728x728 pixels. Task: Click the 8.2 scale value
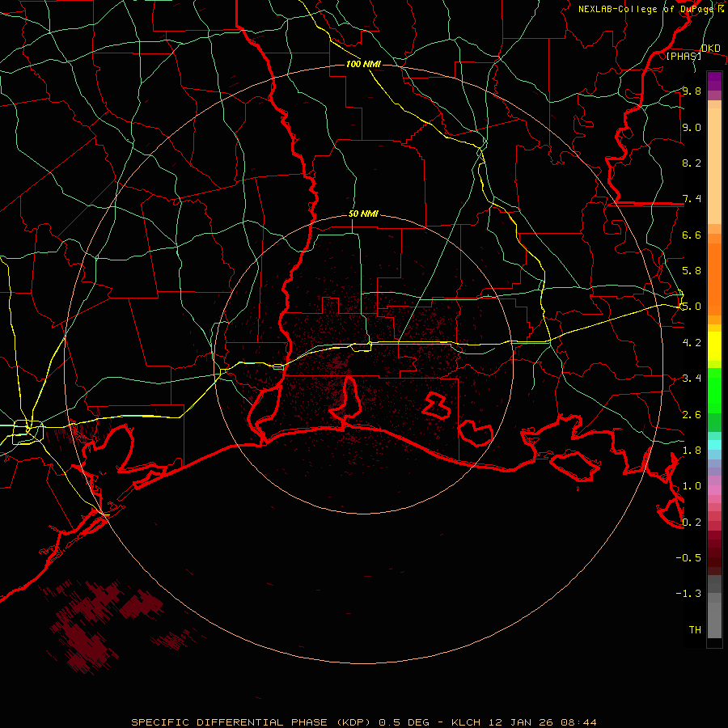tap(692, 163)
